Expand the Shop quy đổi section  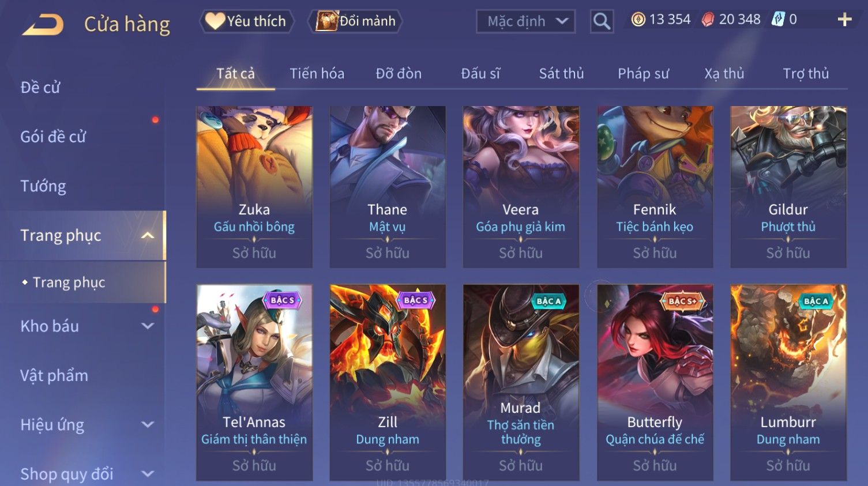pyautogui.click(x=148, y=474)
